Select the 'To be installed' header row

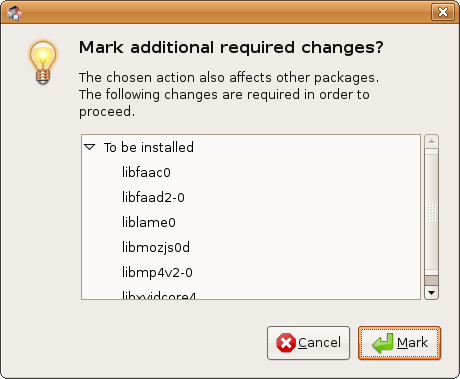coord(251,147)
